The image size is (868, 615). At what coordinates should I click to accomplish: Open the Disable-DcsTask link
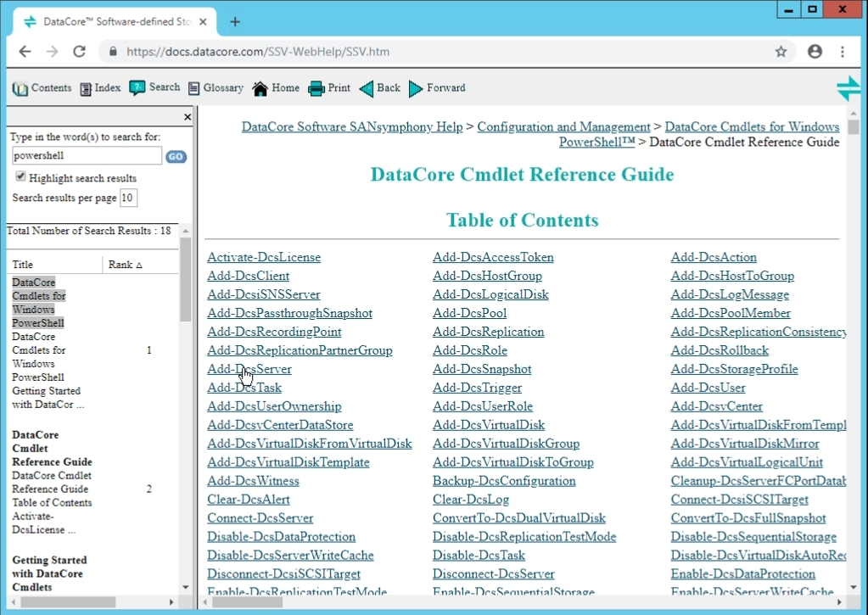point(479,556)
